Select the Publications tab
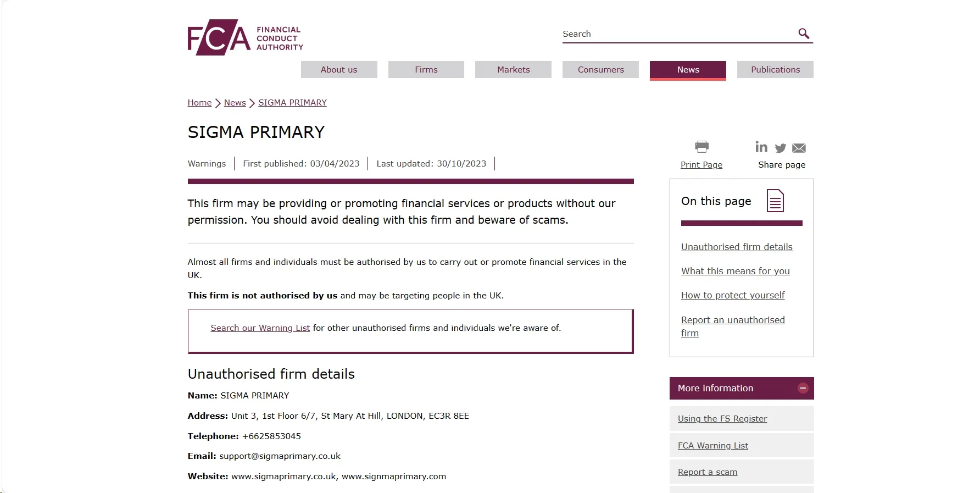Screen dimensions: 980x493 [x=775, y=69]
